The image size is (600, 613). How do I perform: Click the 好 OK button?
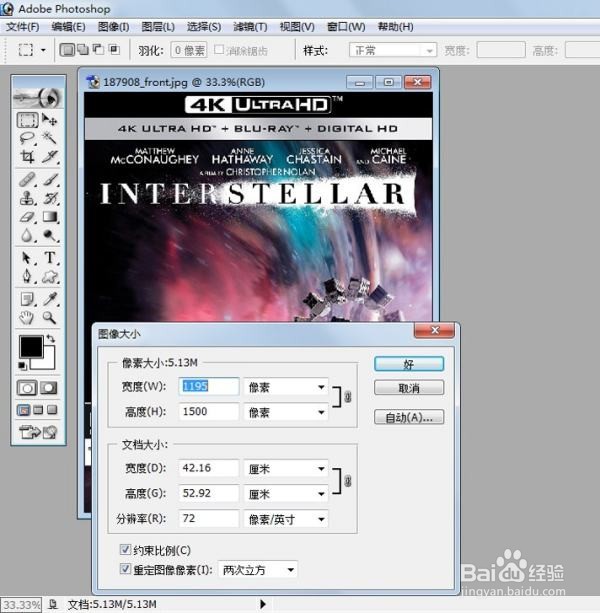(409, 364)
